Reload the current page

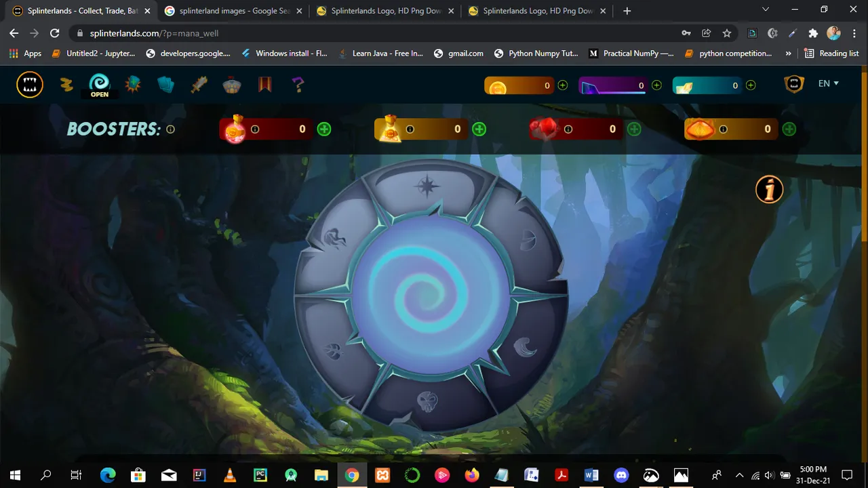click(55, 33)
